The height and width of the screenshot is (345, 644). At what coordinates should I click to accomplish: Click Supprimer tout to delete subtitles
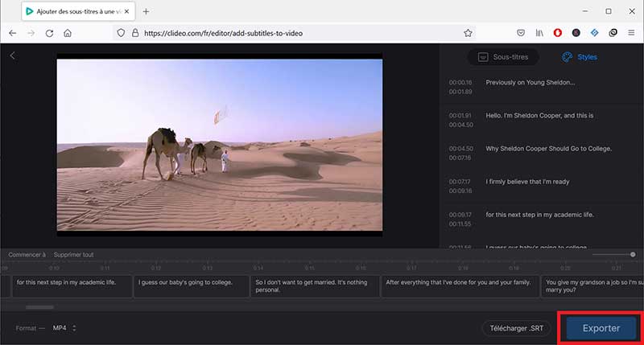click(x=73, y=255)
